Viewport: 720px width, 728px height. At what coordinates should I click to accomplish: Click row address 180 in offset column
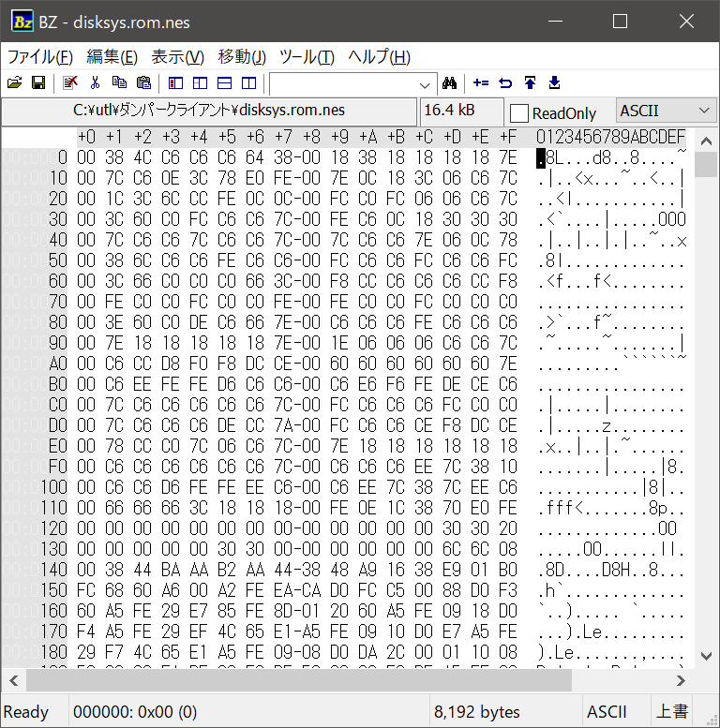53,652
